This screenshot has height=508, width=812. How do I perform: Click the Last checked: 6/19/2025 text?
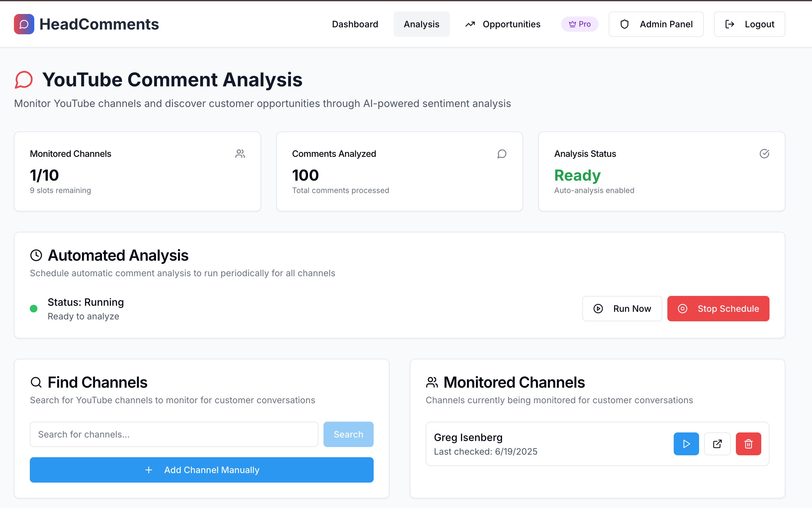[x=486, y=451]
